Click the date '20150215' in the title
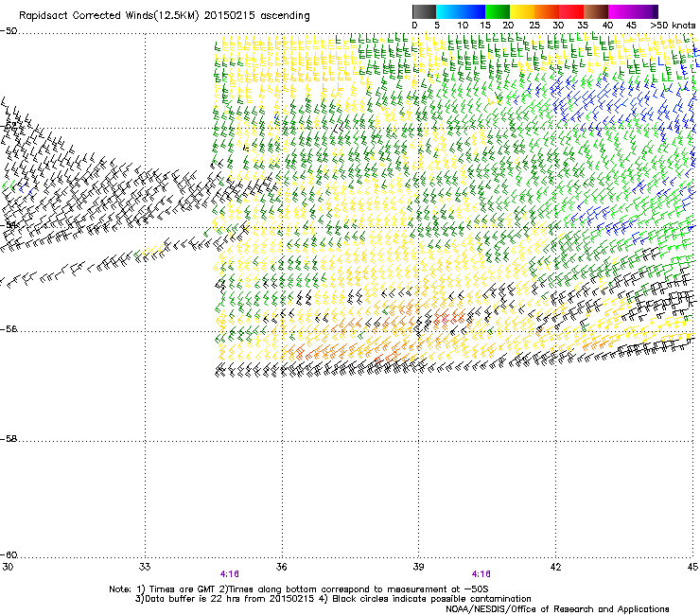Viewport: 700px width, 615px height. pyautogui.click(x=230, y=16)
